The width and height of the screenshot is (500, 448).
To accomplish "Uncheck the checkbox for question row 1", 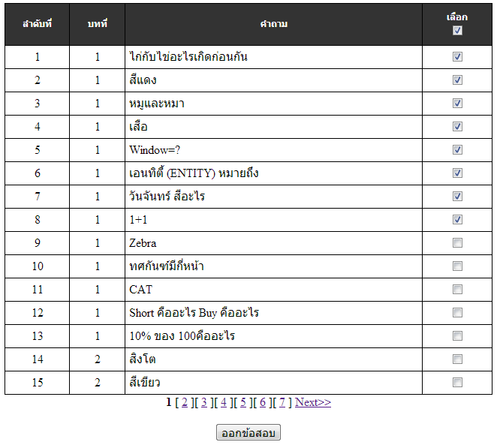I will tap(457, 57).
